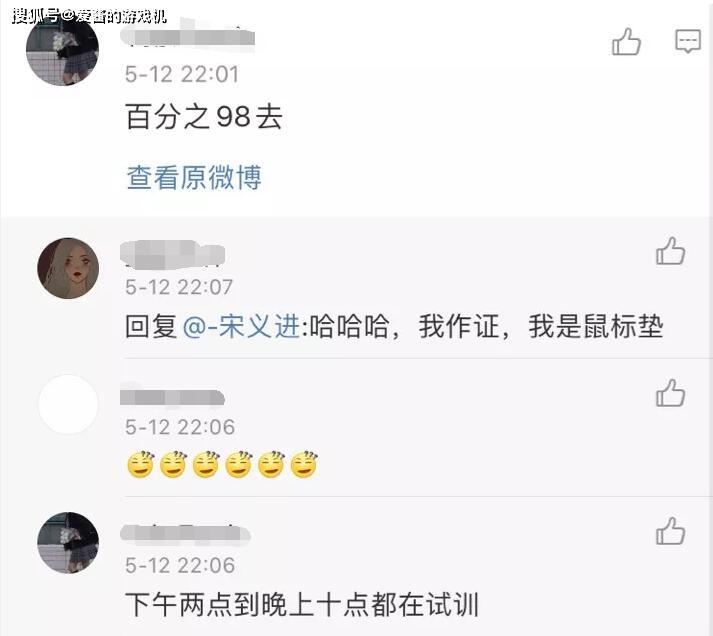Like the laughing emoji reply

[x=670, y=393]
